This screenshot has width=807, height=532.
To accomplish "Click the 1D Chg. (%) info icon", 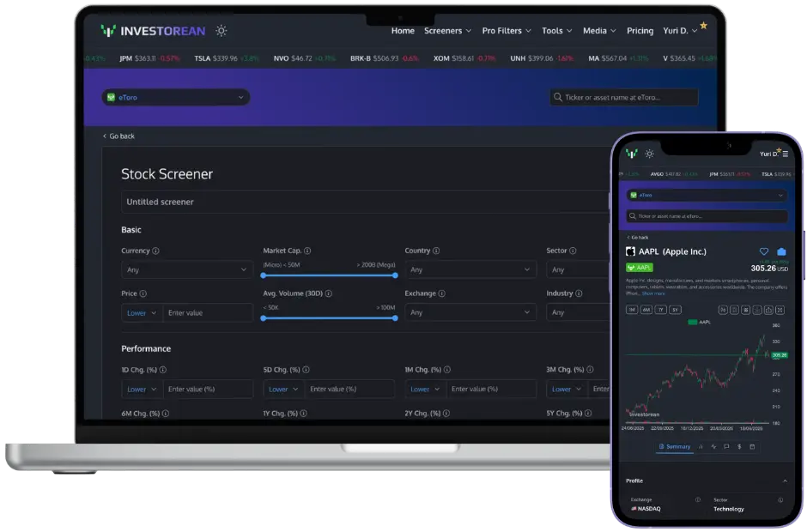I will click(x=162, y=370).
